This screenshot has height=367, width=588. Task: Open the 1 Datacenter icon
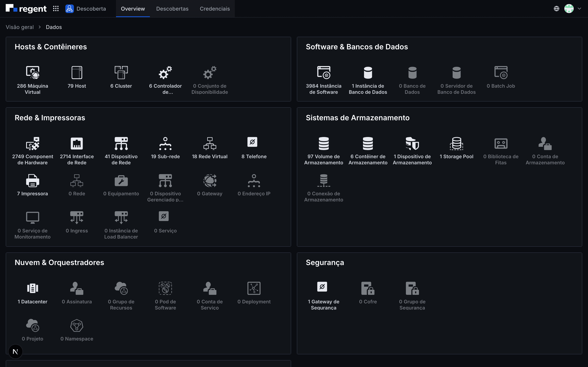[x=32, y=288]
